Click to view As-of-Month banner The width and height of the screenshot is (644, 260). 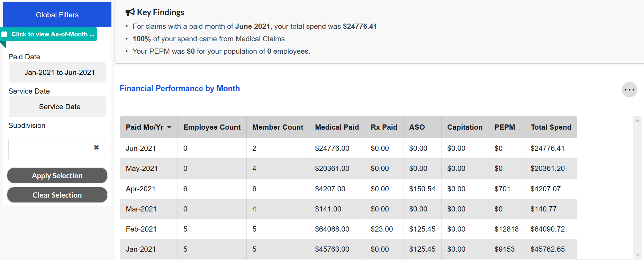53,34
